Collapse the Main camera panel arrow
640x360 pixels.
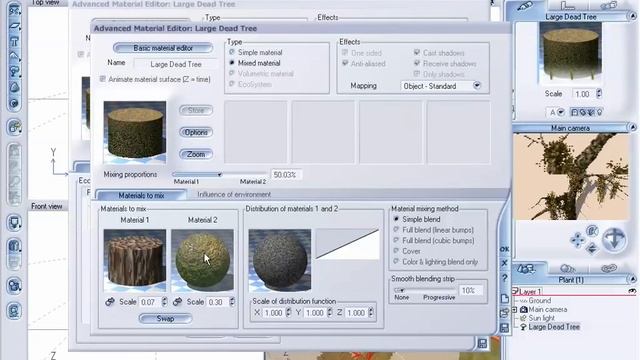pyautogui.click(x=633, y=128)
